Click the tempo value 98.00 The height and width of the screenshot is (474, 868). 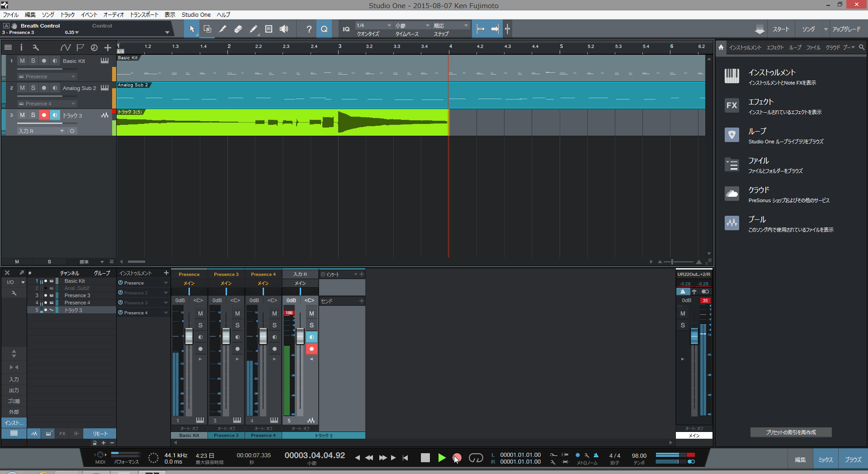(639, 455)
